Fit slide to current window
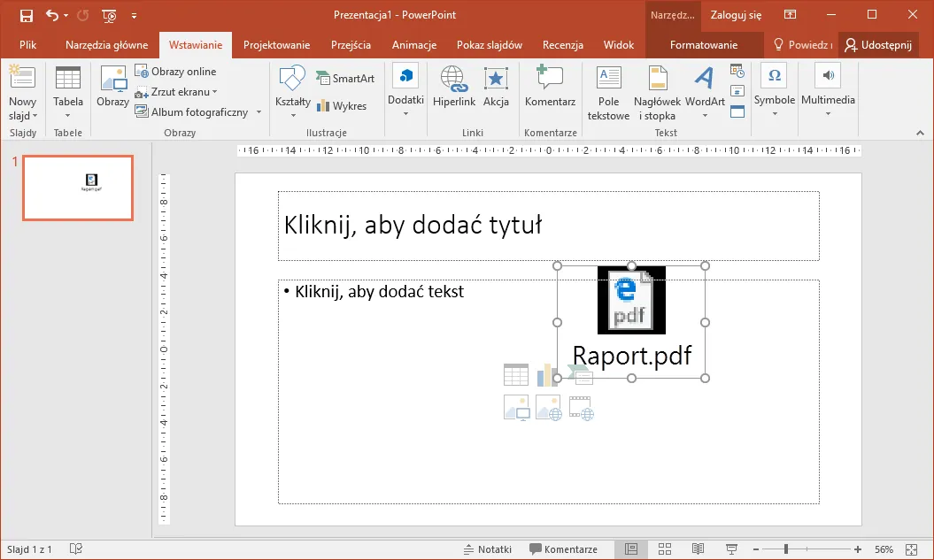Screen dimensions: 934x560 pyautogui.click(x=911, y=549)
